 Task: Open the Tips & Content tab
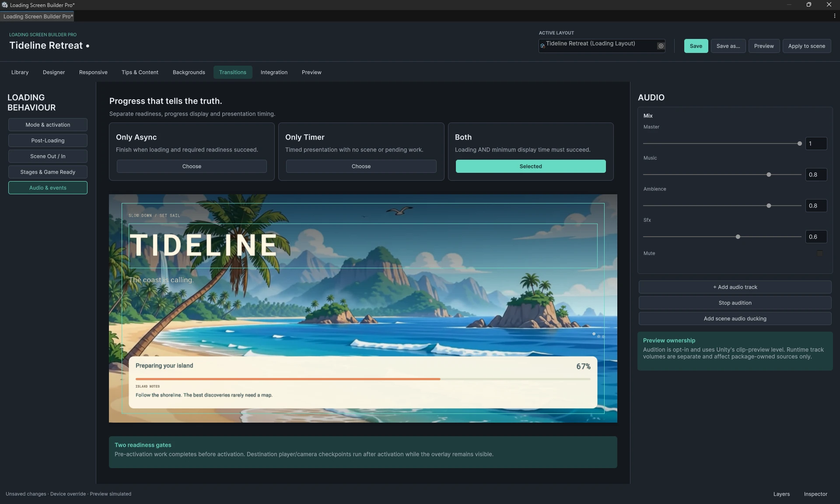140,72
